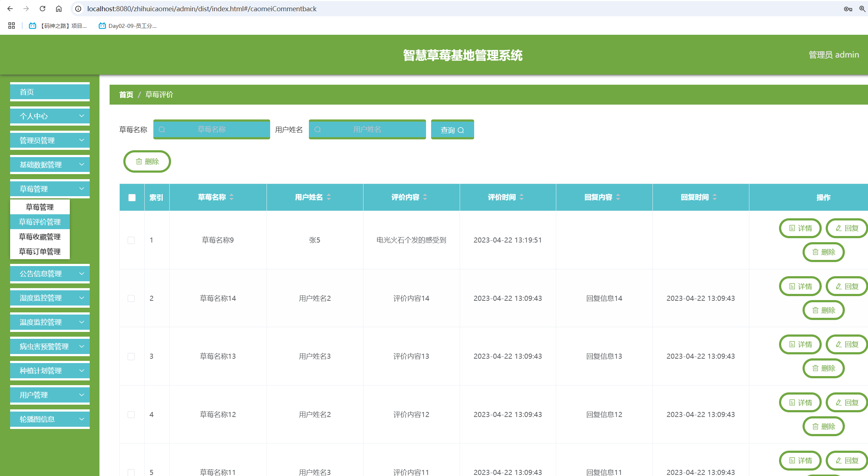The image size is (868, 476).
Task: Open 详情 for 草莓名称9 row
Action: click(x=800, y=228)
